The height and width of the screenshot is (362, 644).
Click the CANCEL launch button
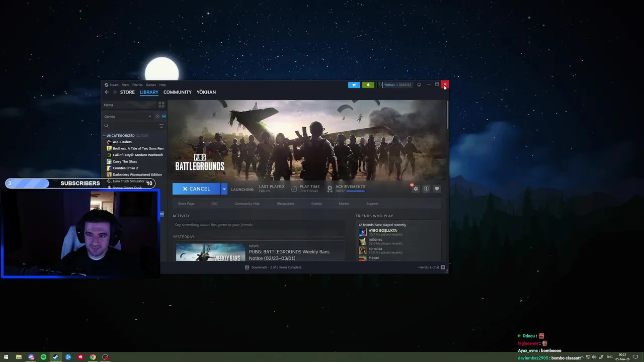196,189
